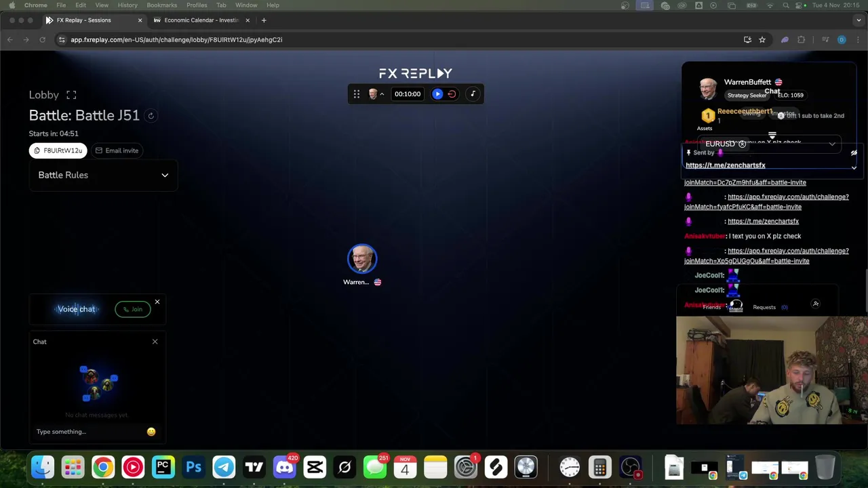868x488 pixels.
Task: Expand tab search chevron in Chrome
Action: click(x=859, y=20)
